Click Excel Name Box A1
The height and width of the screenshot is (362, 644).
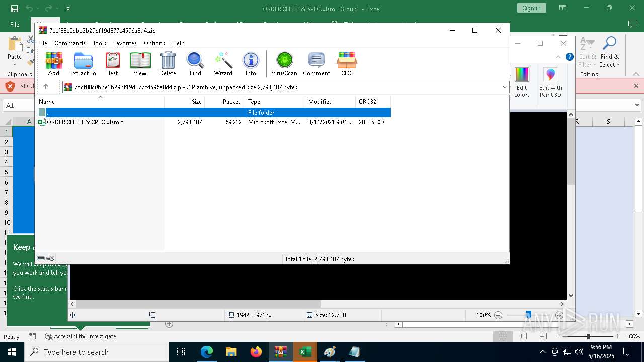click(18, 105)
